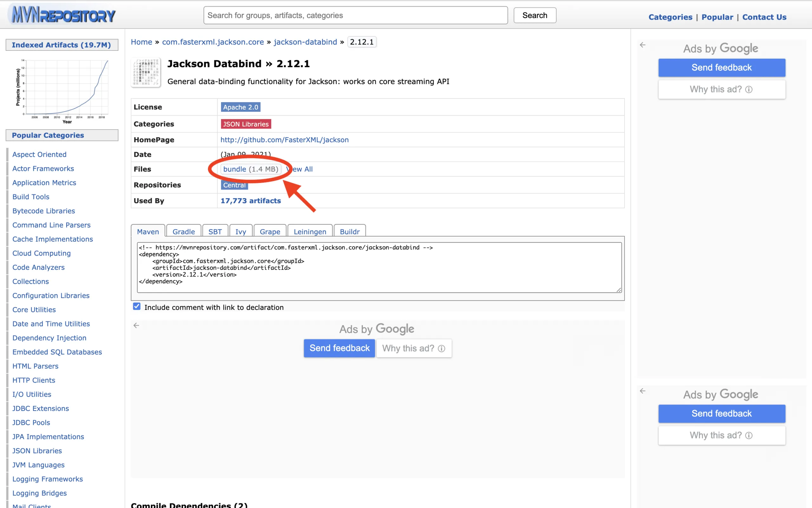Switch to the Leiningen tab
Viewport: 812px width, 508px height.
[x=310, y=231]
